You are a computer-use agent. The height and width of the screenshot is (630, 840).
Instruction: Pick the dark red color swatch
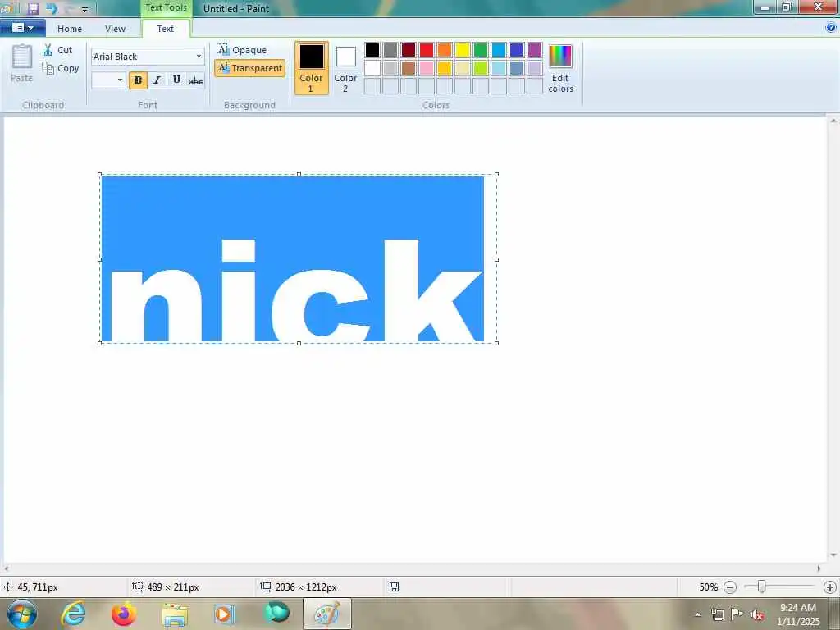[409, 50]
